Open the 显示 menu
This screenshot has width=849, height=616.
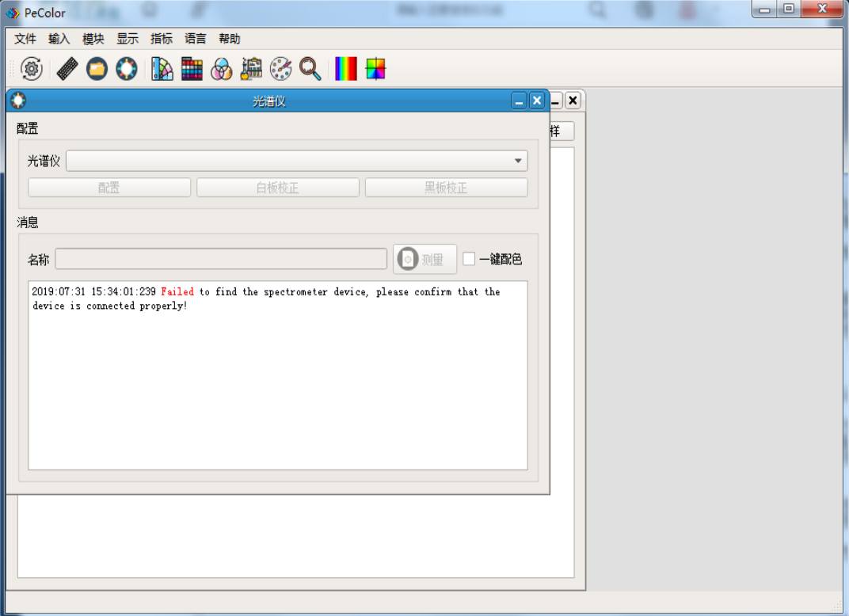[x=128, y=39]
